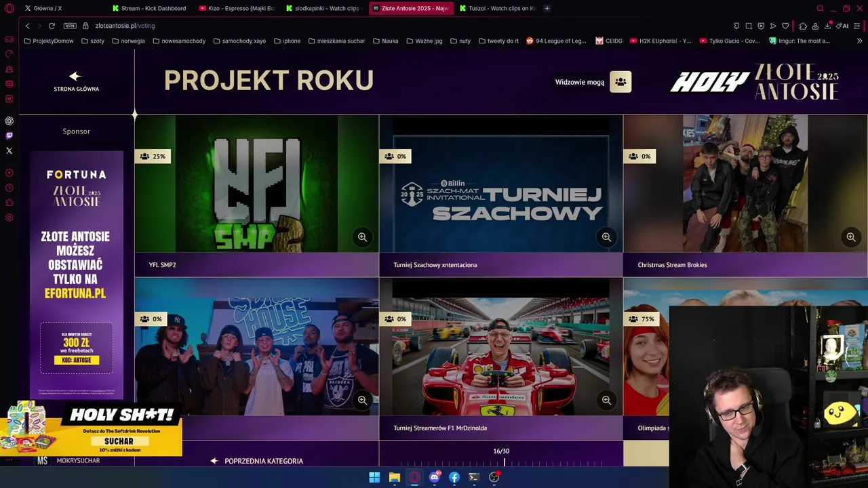Open Ważne jpg bookmark folder

pos(424,41)
